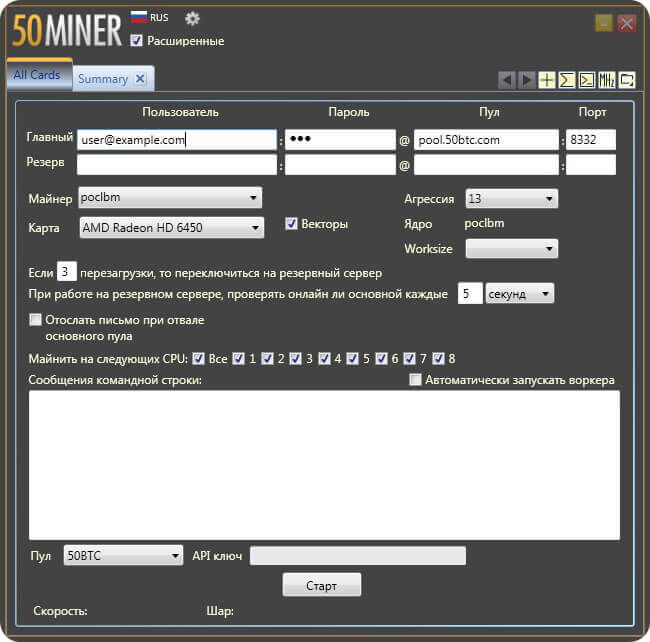
Task: Uncheck CPU 3 checkbox
Action: coord(296,359)
